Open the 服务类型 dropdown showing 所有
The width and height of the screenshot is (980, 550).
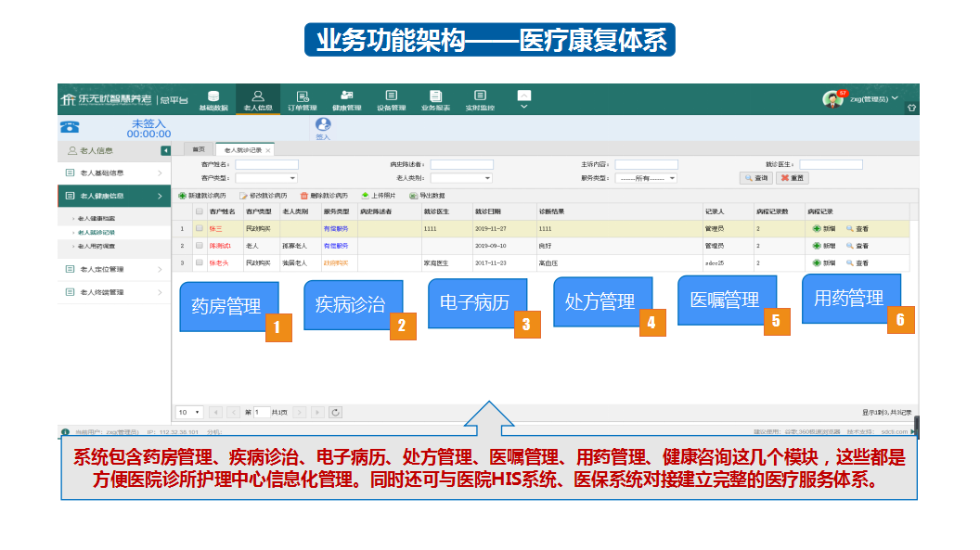click(x=646, y=179)
